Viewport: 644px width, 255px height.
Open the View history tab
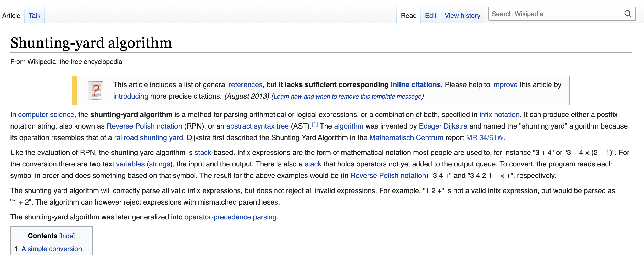462,16
